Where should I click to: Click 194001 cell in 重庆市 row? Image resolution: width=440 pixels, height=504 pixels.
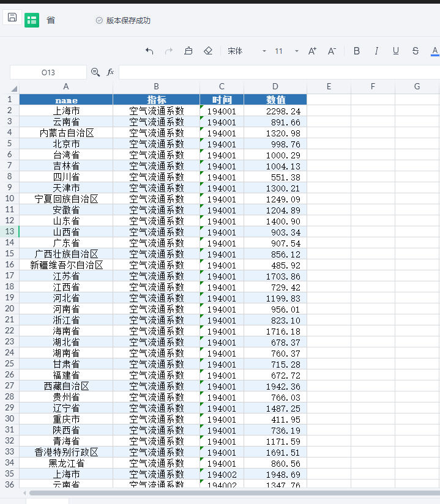(222, 419)
